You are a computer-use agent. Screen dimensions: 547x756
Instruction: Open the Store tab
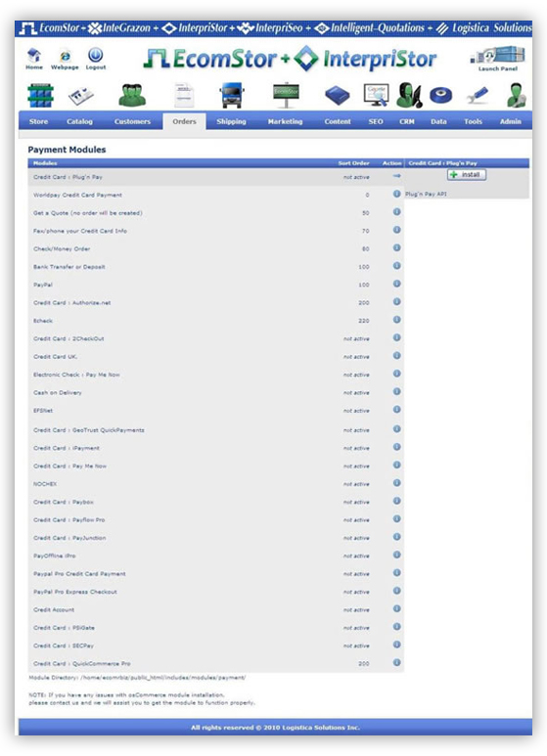point(38,121)
